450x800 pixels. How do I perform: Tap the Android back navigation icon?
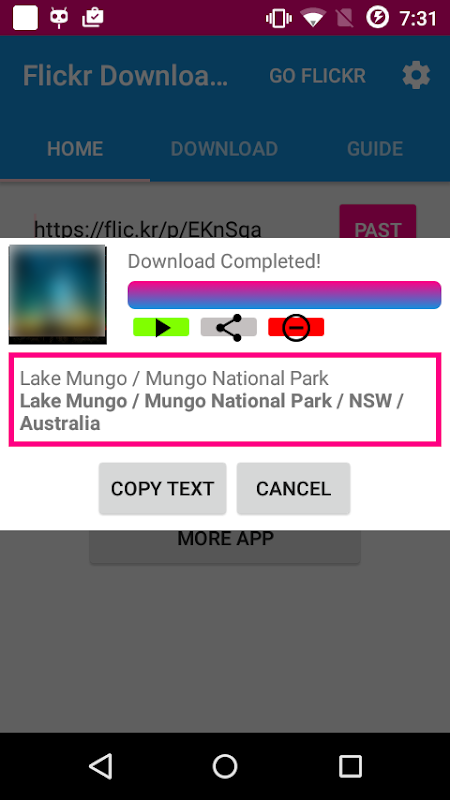(x=100, y=766)
